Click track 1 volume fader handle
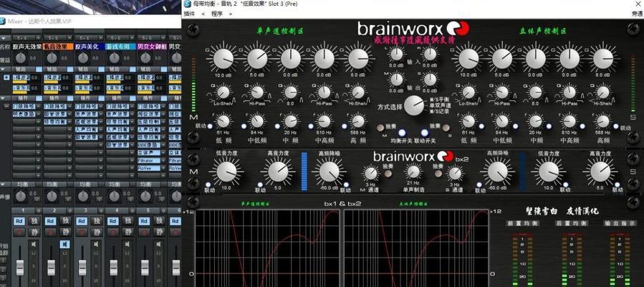Viewport: 644px width, 287px height. tap(20, 268)
